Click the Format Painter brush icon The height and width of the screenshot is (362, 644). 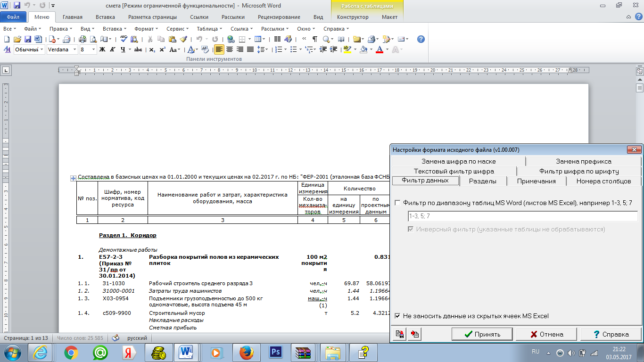183,40
